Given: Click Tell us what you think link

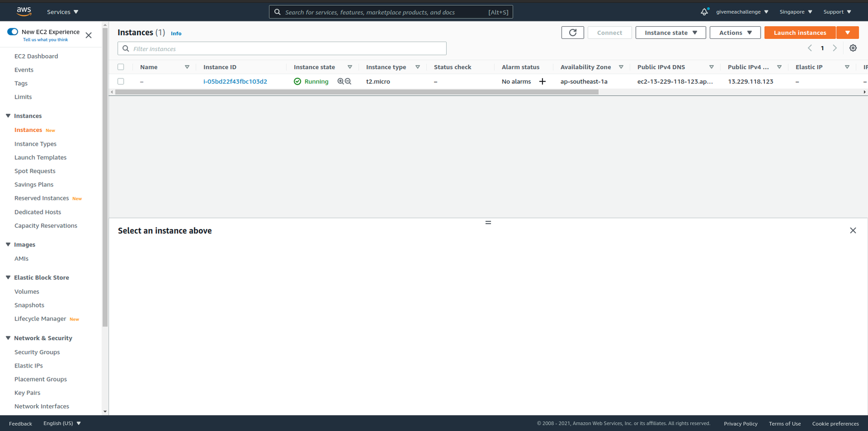Looking at the screenshot, I should pyautogui.click(x=45, y=40).
